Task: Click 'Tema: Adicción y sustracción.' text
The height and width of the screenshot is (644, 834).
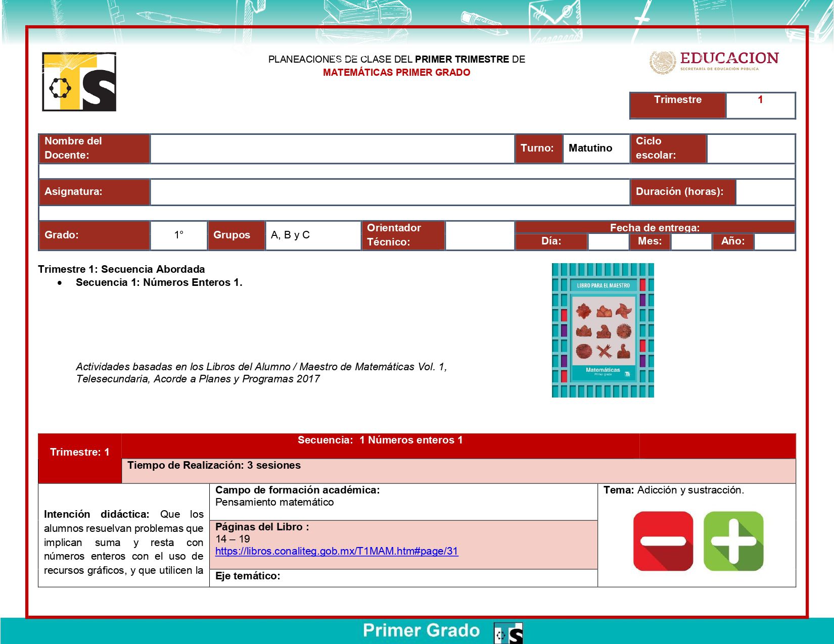Action: [x=674, y=490]
